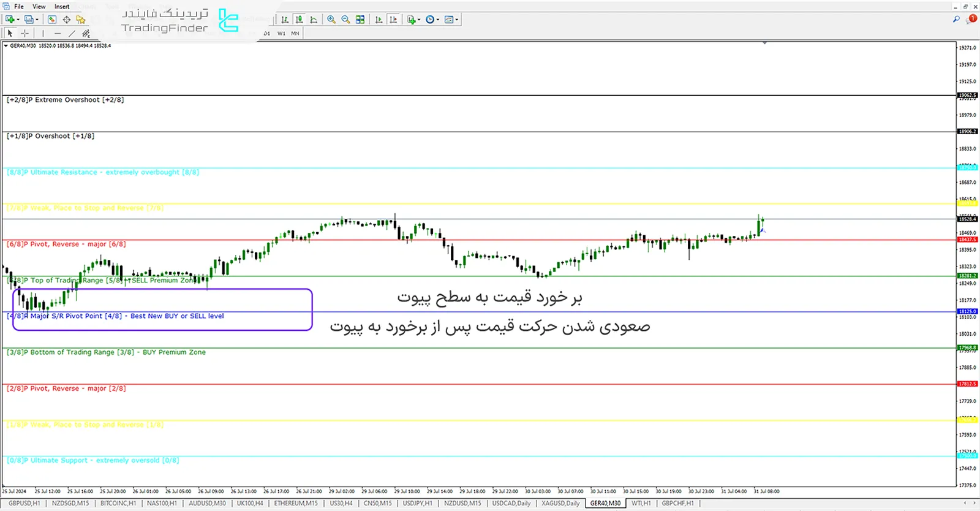Switch to the XAGUSD,Daily chart tab
Viewport: 980px width, 511px height.
click(x=560, y=504)
